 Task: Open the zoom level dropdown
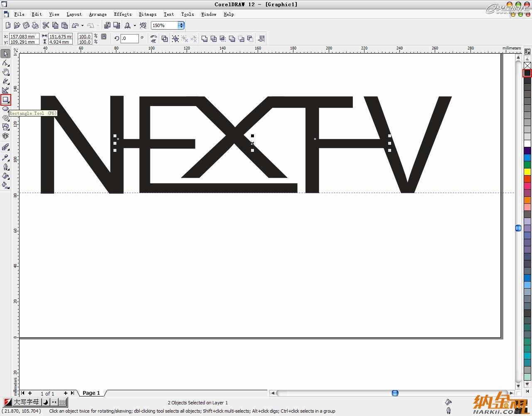tap(181, 25)
